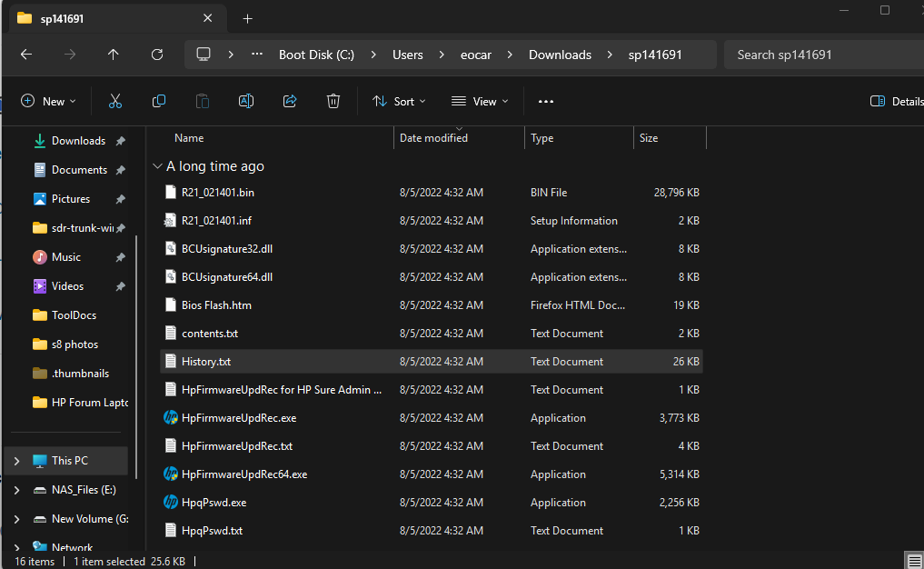Expand the This PC tree node
This screenshot has width=924, height=569.
click(x=16, y=461)
